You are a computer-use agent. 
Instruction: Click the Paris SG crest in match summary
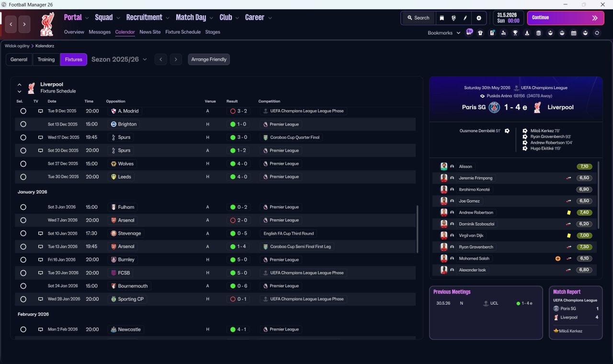pyautogui.click(x=494, y=107)
